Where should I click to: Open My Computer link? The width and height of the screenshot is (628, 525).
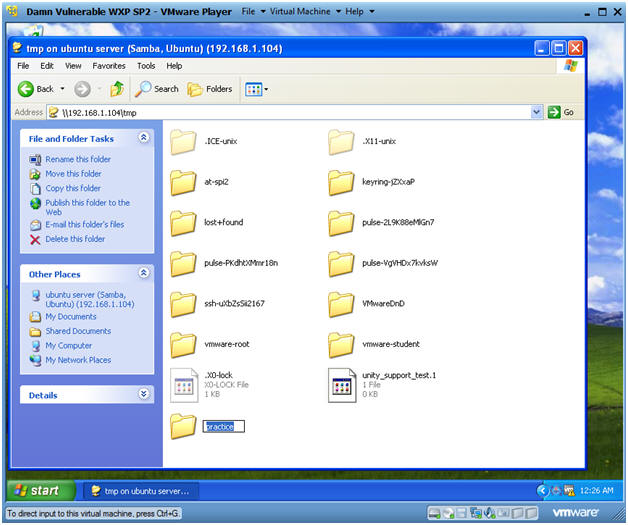click(x=68, y=345)
